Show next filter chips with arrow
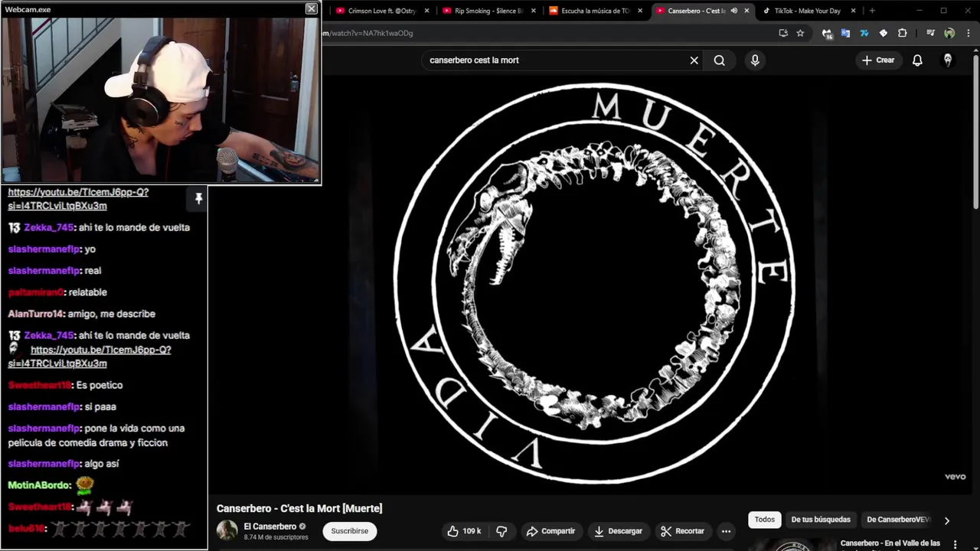This screenshot has height=551, width=980. coord(946,520)
